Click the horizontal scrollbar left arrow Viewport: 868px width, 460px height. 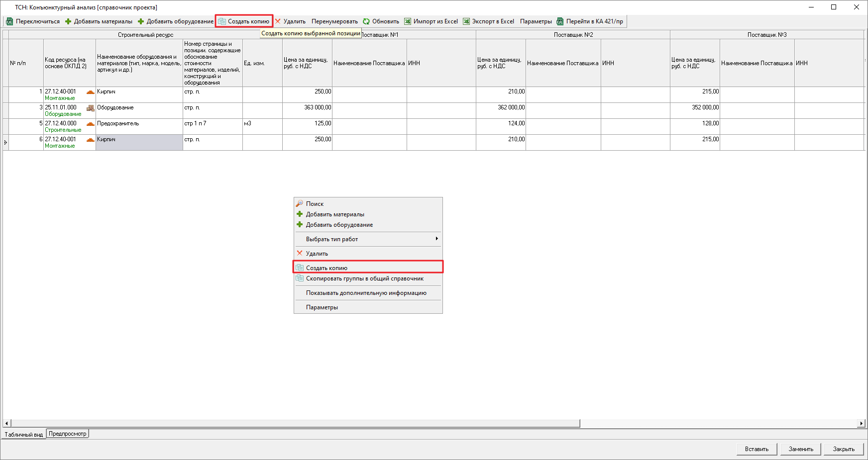pos(6,423)
